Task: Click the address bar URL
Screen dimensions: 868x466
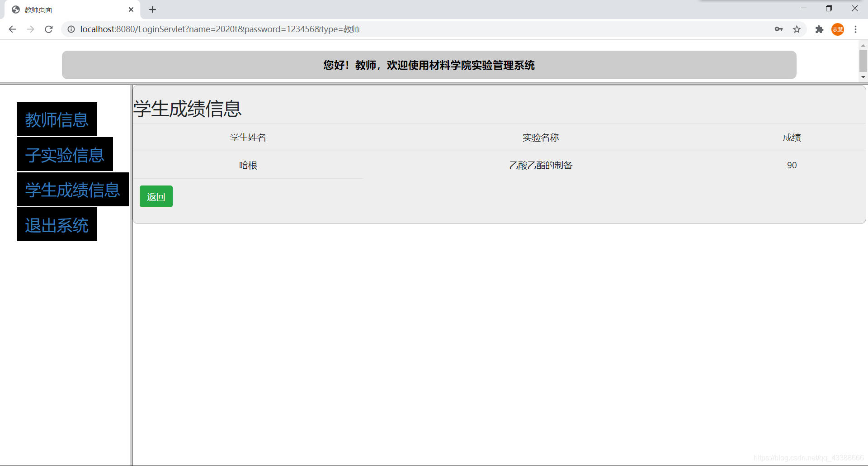Action: [x=220, y=29]
